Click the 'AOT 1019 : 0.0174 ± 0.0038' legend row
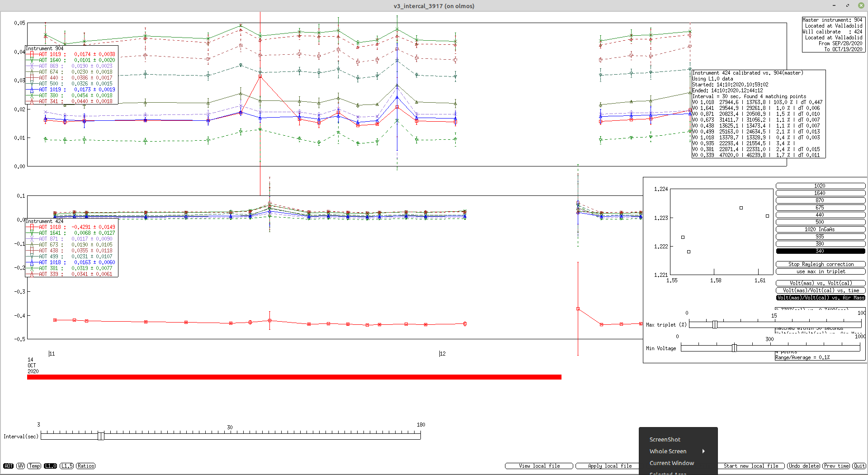Screen dimensions: 868x475 [71, 54]
